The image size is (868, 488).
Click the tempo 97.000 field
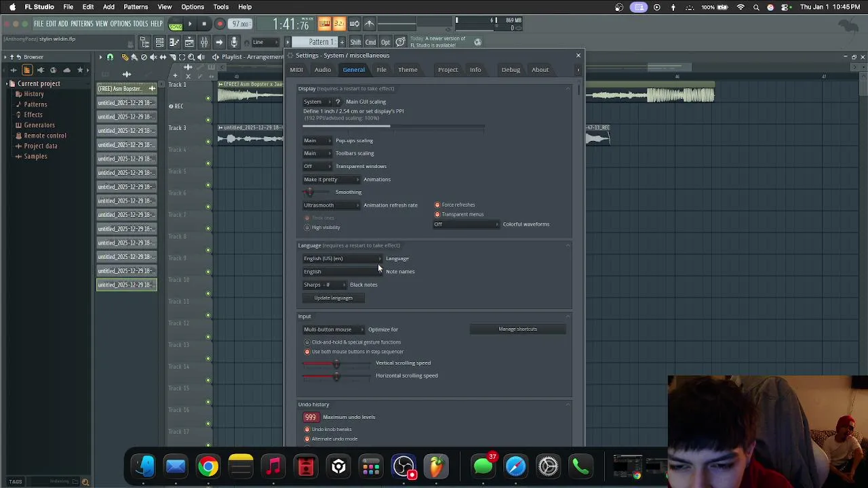(x=240, y=24)
